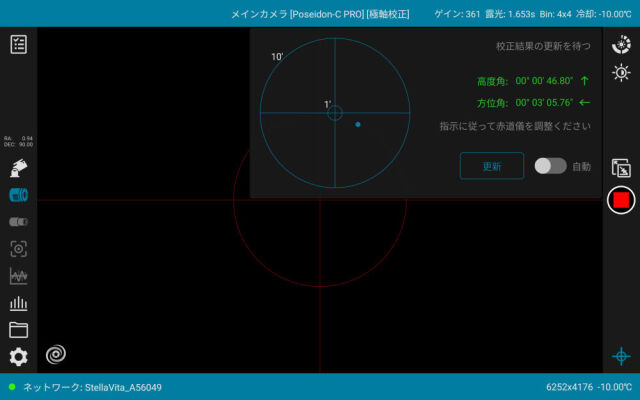Click the 更新 button
The height and width of the screenshot is (400, 640).
click(x=492, y=166)
